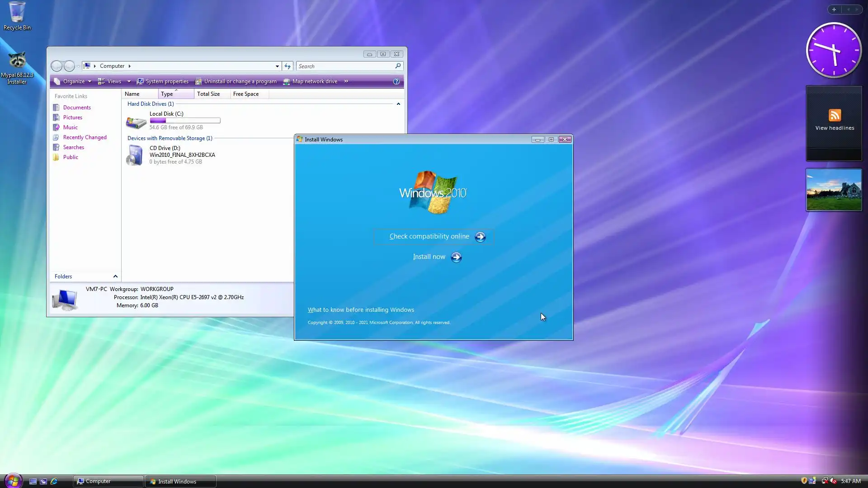This screenshot has height=488, width=868.
Task: Open the Recycle Bin desktop icon
Action: pyautogui.click(x=17, y=13)
